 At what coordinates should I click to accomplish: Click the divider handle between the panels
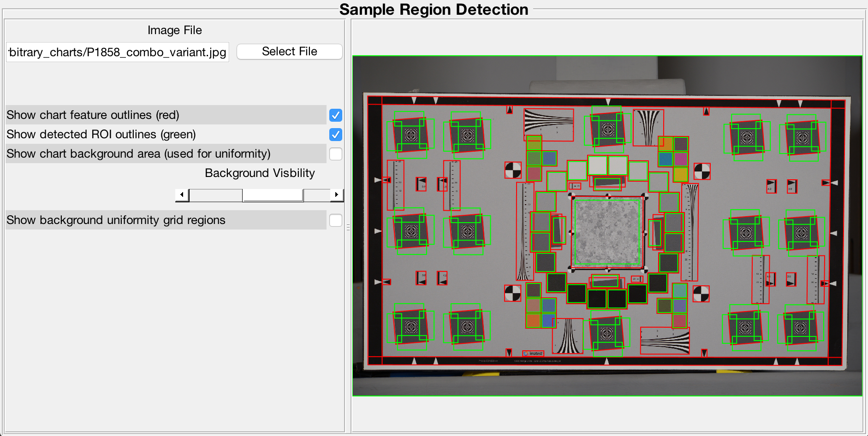coord(348,227)
